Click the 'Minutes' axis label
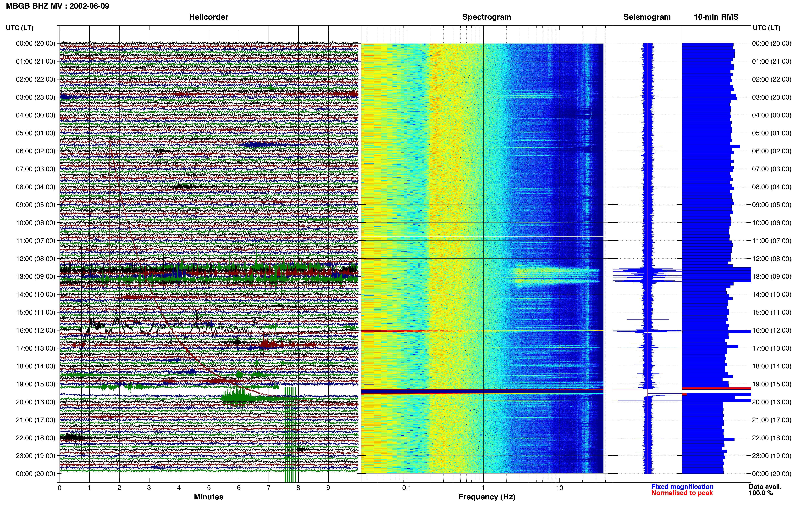812x508 pixels. tap(209, 497)
